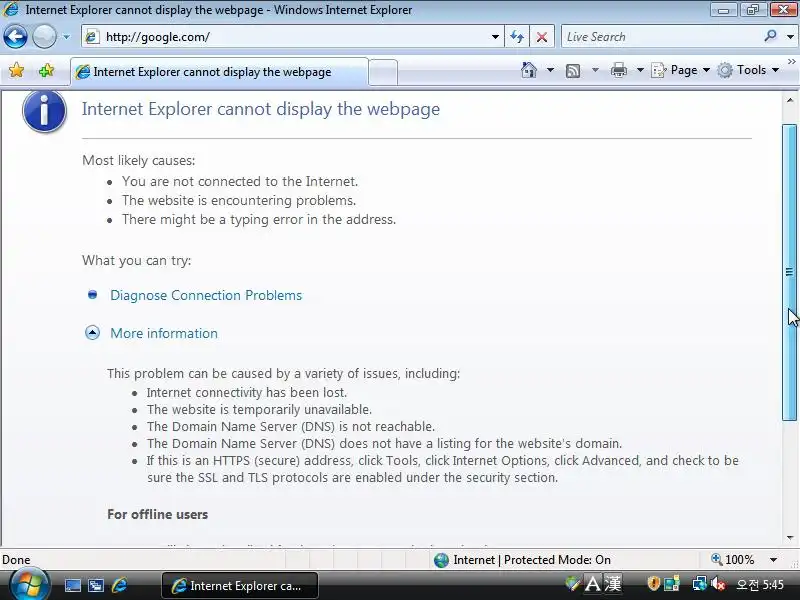Viewport: 800px width, 600px height.
Task: Go back with the Back arrow button
Action: point(15,37)
